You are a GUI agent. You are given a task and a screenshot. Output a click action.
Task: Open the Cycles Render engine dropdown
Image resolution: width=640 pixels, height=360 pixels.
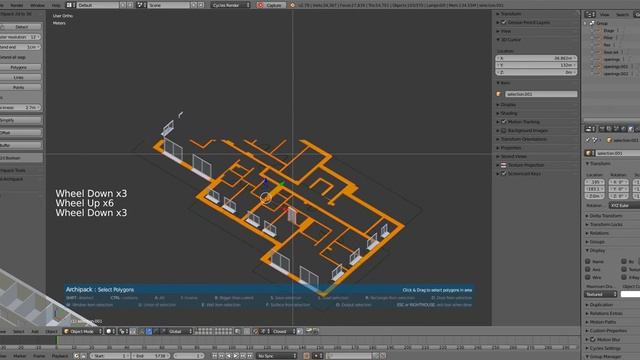point(231,5)
